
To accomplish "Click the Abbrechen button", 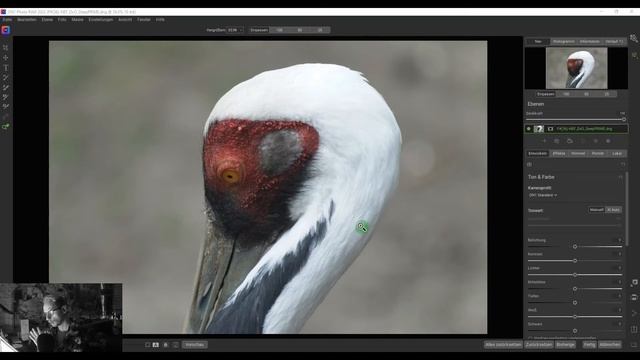I will click(610, 345).
